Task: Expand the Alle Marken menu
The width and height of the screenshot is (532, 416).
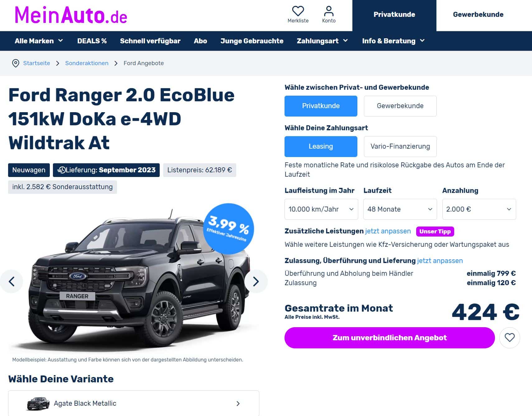Action: coord(39,41)
